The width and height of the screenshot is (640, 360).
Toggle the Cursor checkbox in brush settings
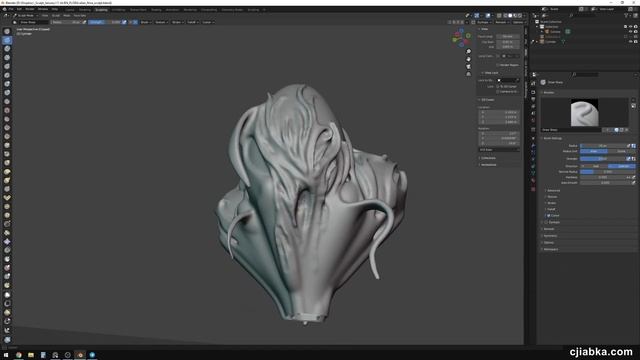point(549,216)
